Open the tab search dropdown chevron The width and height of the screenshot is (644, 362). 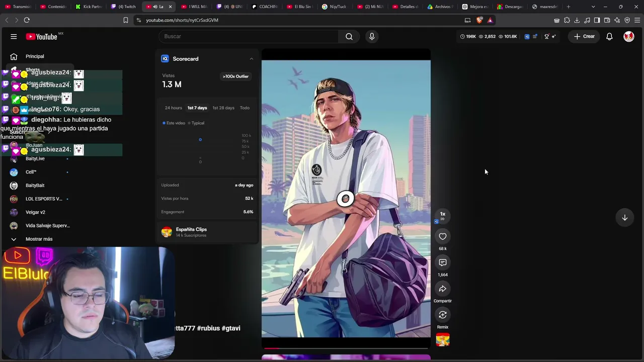click(x=593, y=7)
